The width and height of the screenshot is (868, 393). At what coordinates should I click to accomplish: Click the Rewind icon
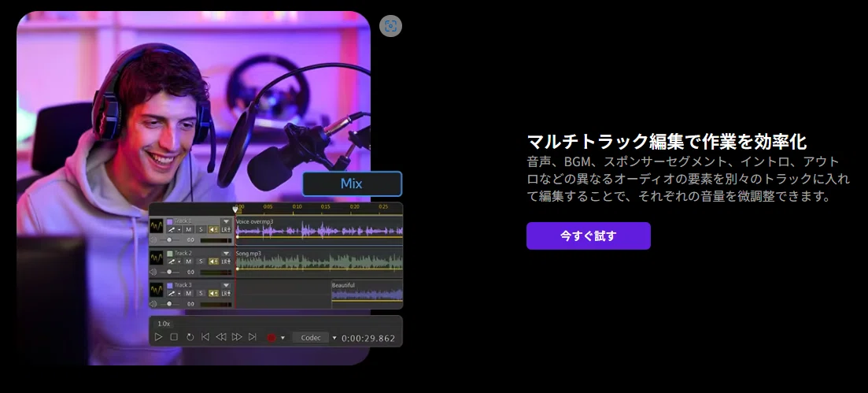pyautogui.click(x=221, y=337)
